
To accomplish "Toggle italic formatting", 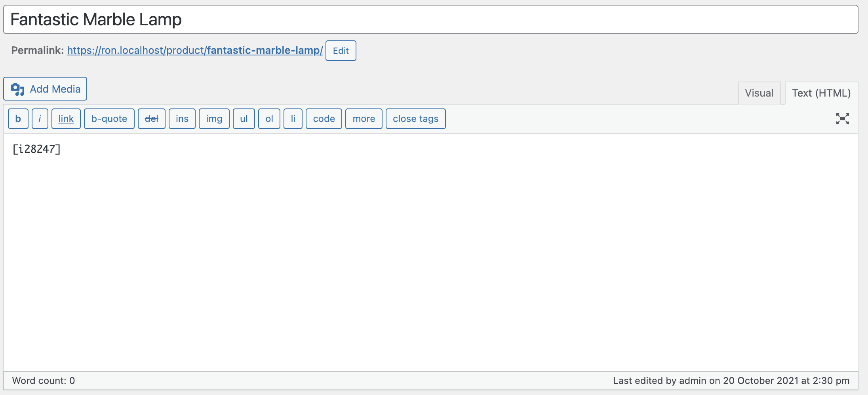I will [x=40, y=119].
